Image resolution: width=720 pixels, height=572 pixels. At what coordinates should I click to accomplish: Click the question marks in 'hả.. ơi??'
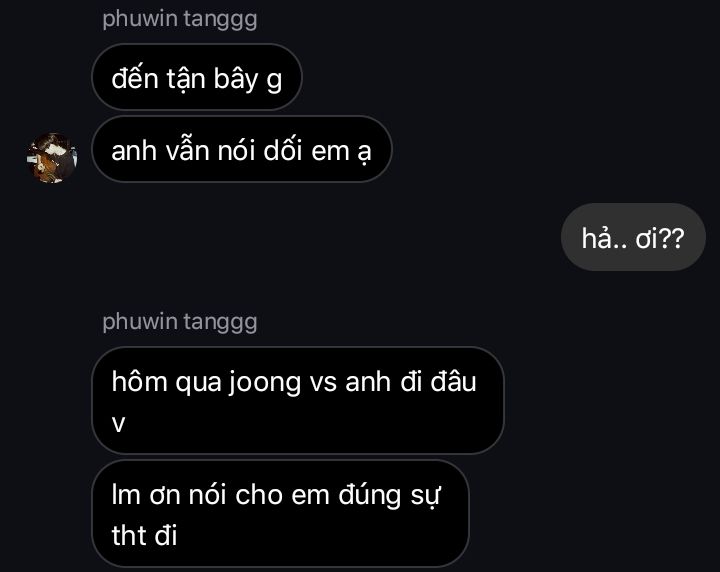(672, 238)
